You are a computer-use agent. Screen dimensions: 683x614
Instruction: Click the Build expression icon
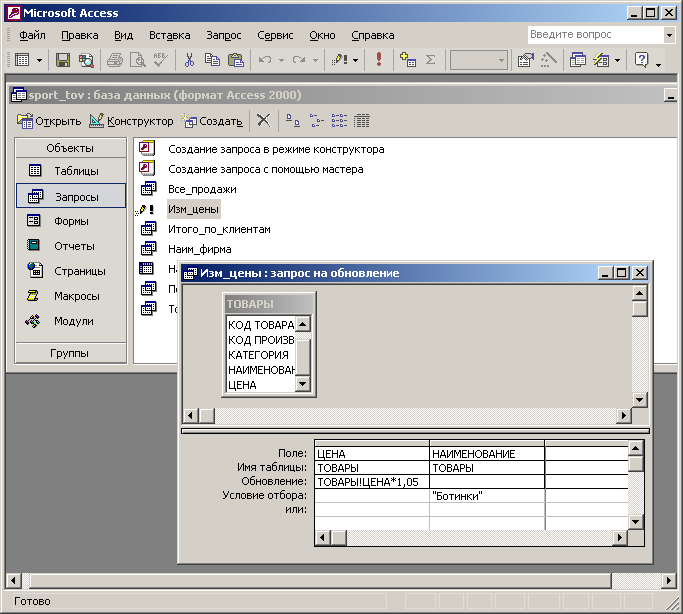[x=549, y=60]
